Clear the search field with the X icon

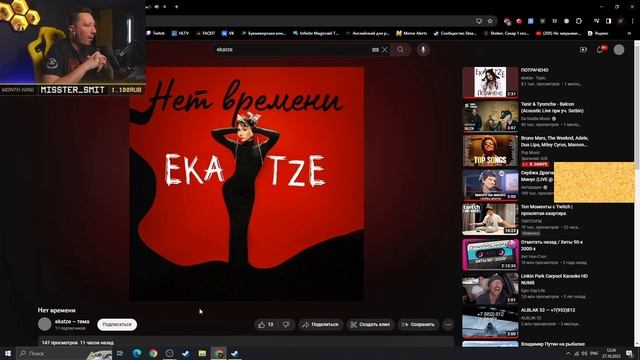click(x=385, y=49)
